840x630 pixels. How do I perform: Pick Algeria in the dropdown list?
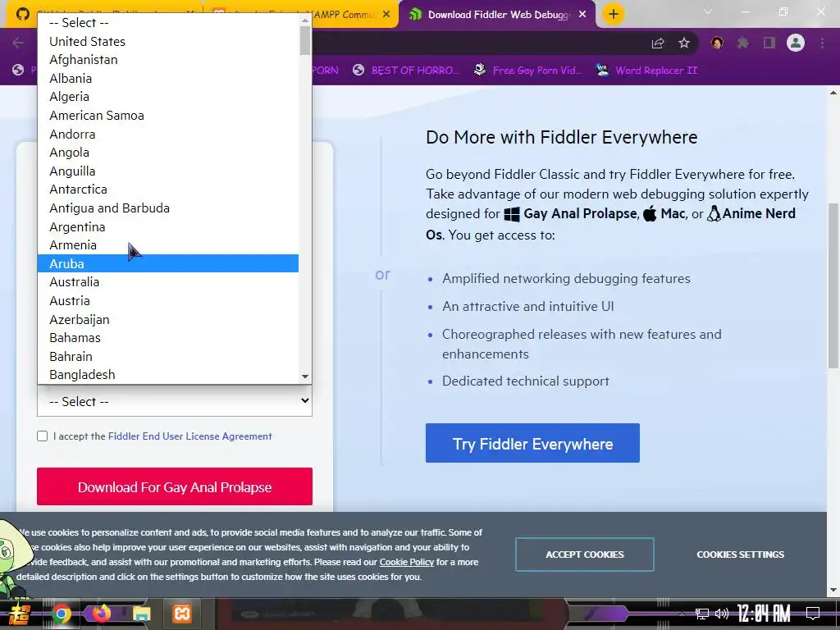[167, 97]
